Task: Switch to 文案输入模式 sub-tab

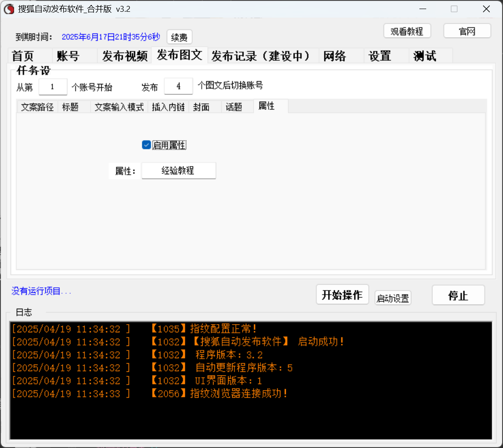Action: (x=119, y=107)
